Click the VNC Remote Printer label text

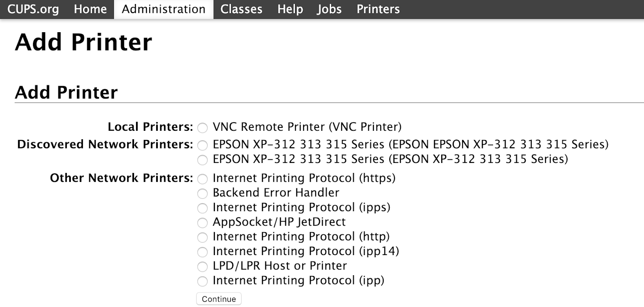coord(307,127)
